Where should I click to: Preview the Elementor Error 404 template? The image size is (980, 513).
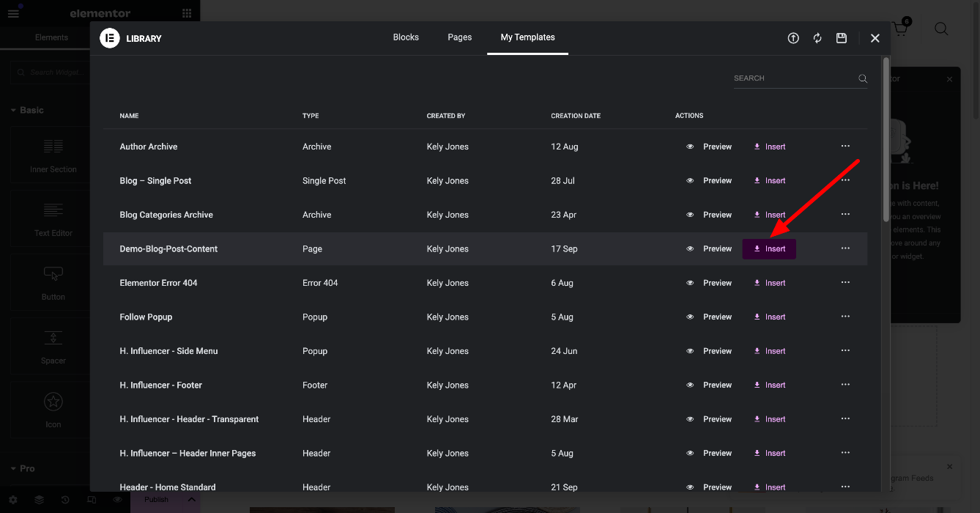[x=709, y=283]
